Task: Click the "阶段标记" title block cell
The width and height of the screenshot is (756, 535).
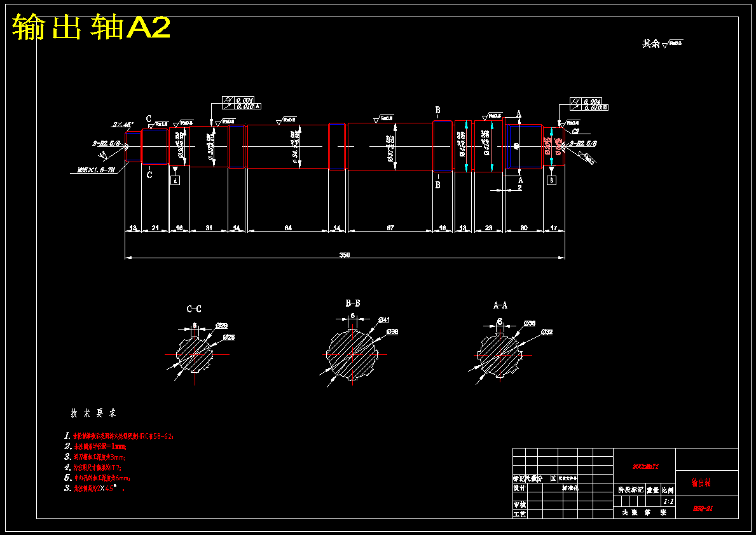Action: pyautogui.click(x=631, y=490)
